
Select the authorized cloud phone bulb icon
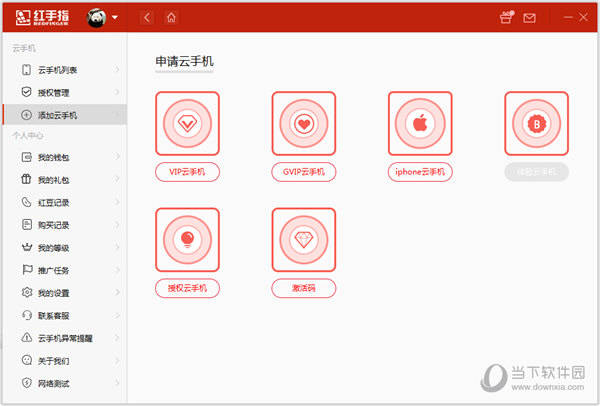click(188, 240)
